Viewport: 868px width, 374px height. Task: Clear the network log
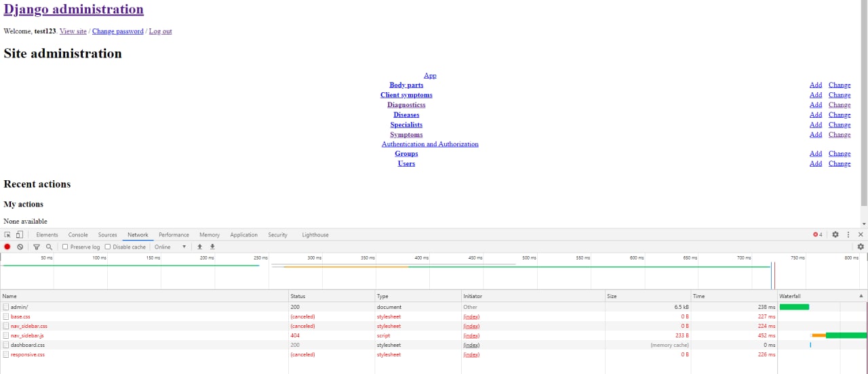coord(20,247)
